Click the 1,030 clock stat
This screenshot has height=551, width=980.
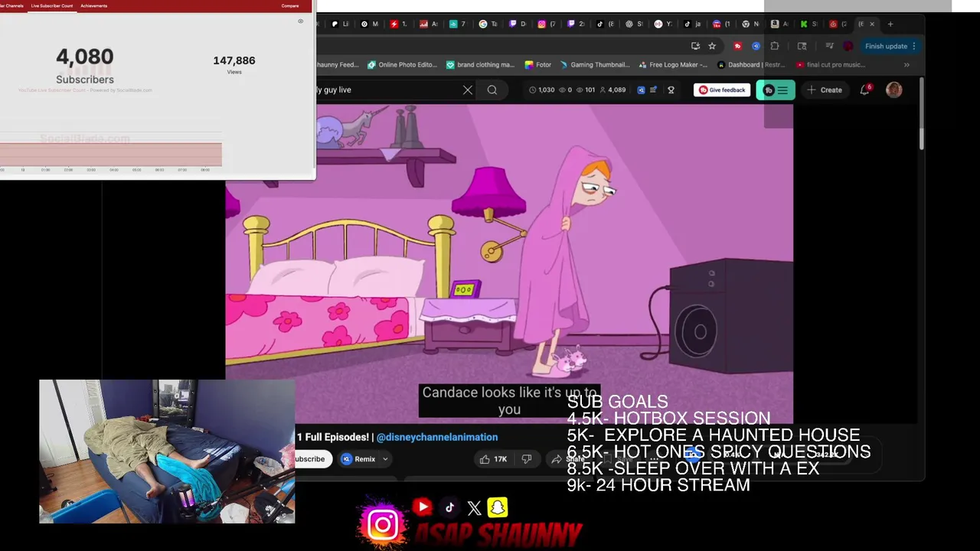[541, 90]
